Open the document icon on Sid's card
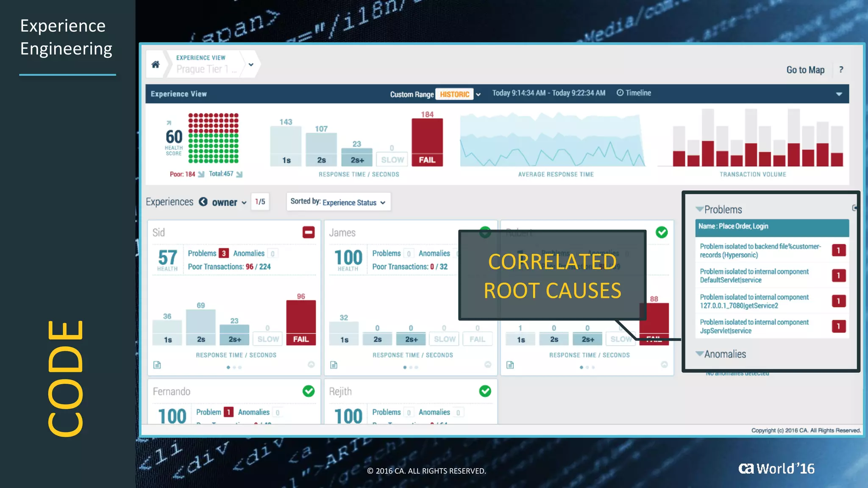Viewport: 868px width, 488px height. coord(157,365)
